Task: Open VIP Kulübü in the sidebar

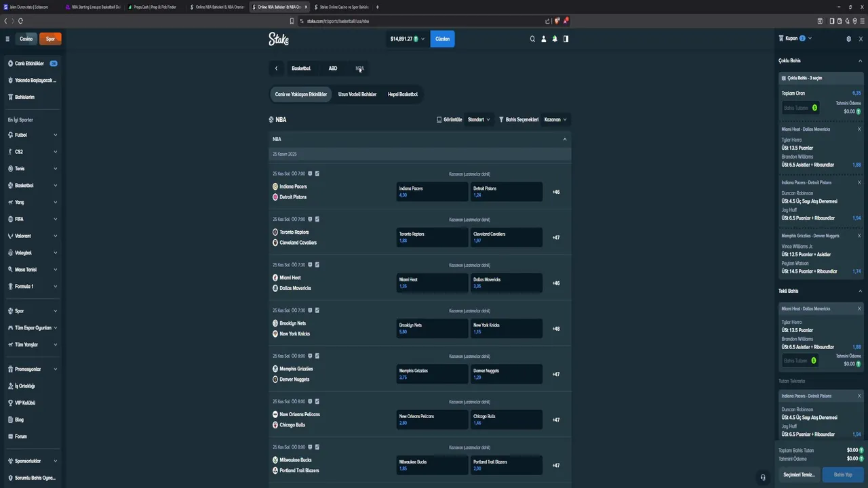Action: point(33,403)
